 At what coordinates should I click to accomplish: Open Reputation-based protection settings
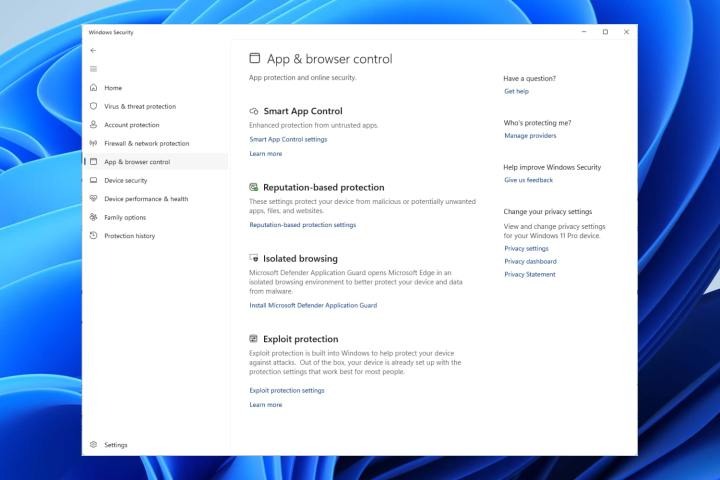(x=303, y=225)
